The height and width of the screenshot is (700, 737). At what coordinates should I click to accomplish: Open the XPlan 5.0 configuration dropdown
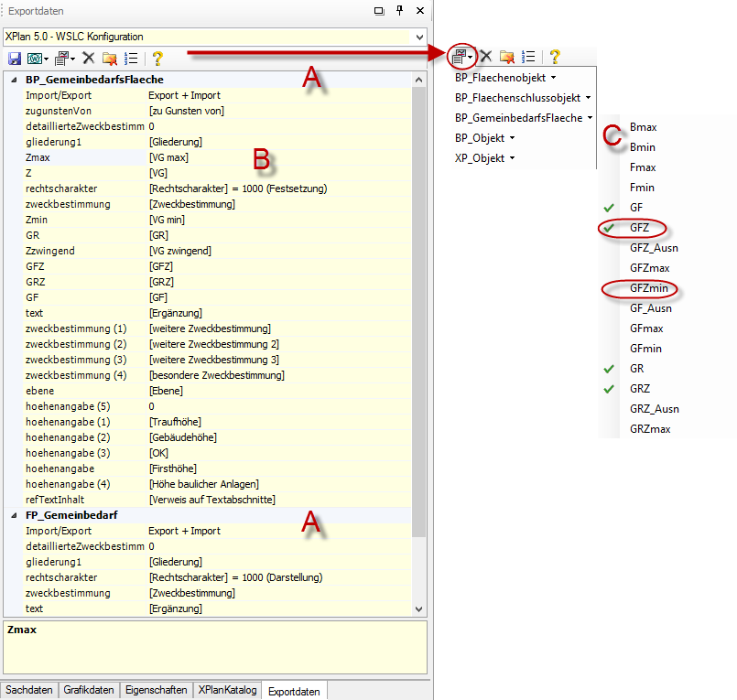click(x=419, y=37)
